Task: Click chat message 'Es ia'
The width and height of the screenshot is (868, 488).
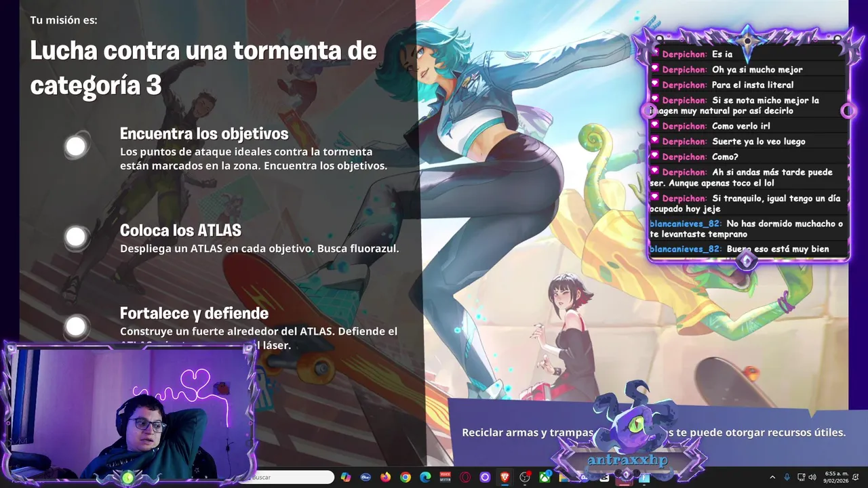Action: point(722,54)
